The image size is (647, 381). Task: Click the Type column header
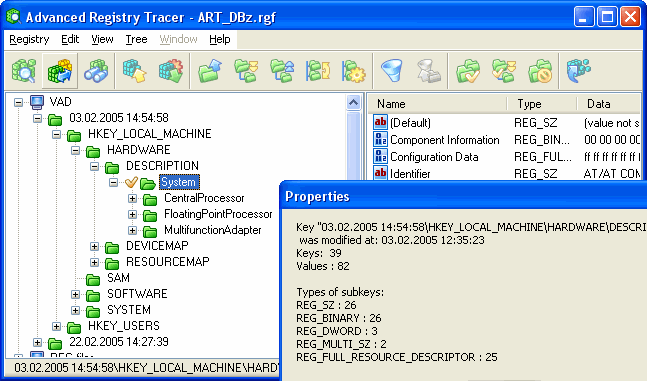tap(542, 104)
